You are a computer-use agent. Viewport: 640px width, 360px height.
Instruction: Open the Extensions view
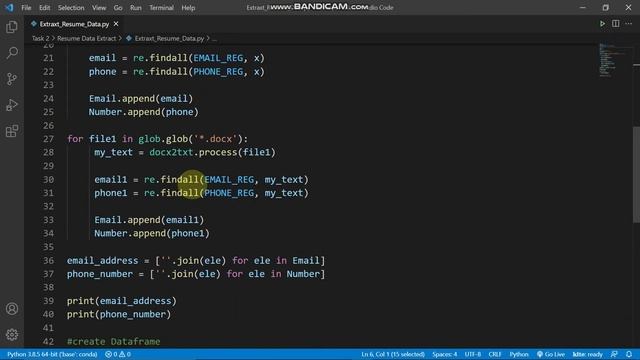pyautogui.click(x=12, y=131)
